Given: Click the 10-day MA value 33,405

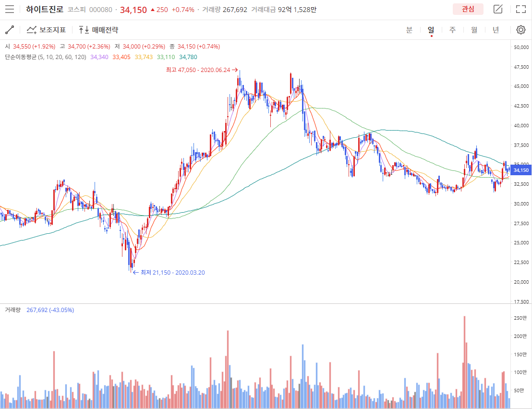Looking at the screenshot, I should tap(121, 57).
